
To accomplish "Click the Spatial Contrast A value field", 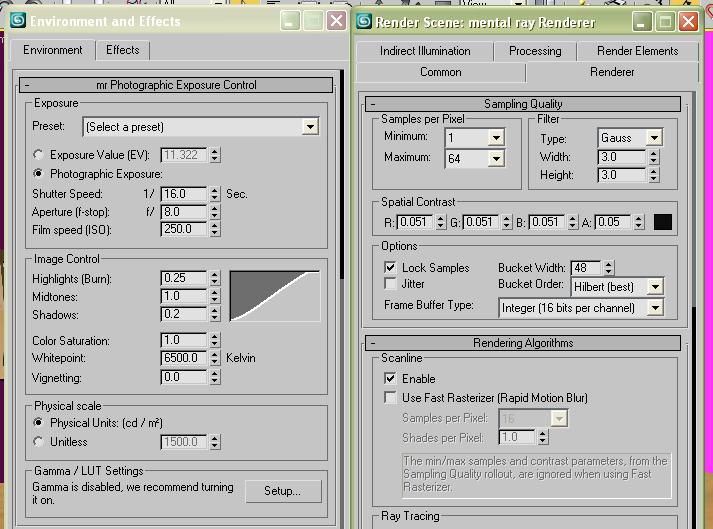I will pyautogui.click(x=613, y=222).
